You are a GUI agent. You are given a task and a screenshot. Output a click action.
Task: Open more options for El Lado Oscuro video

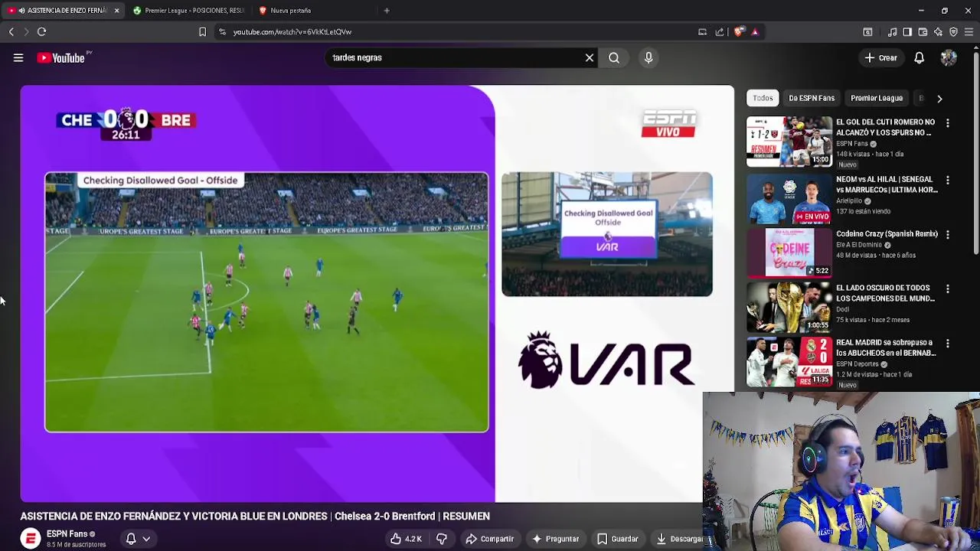pos(948,289)
